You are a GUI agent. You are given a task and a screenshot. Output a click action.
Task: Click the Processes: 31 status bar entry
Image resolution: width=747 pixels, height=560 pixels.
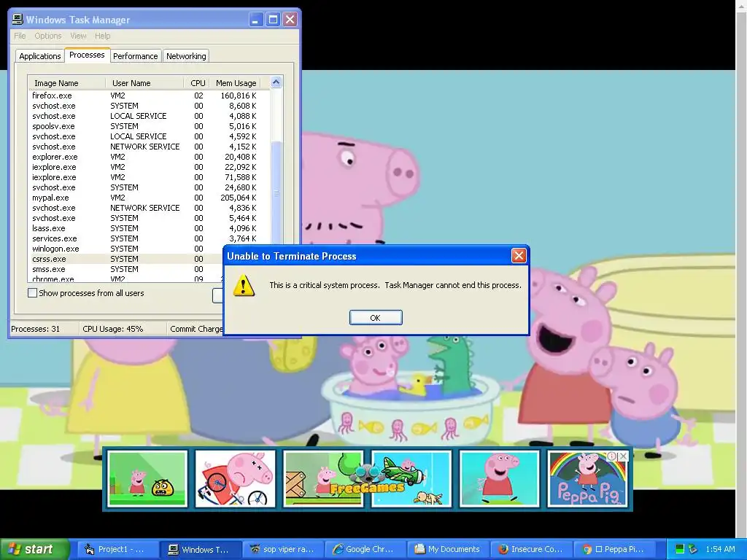[x=36, y=329]
